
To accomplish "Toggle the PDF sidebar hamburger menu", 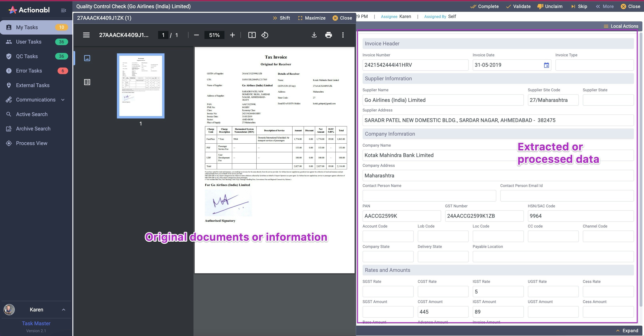I will (x=86, y=35).
